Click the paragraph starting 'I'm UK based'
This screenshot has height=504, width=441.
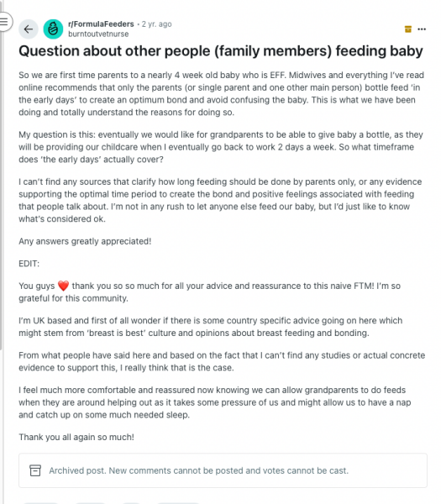click(211, 327)
